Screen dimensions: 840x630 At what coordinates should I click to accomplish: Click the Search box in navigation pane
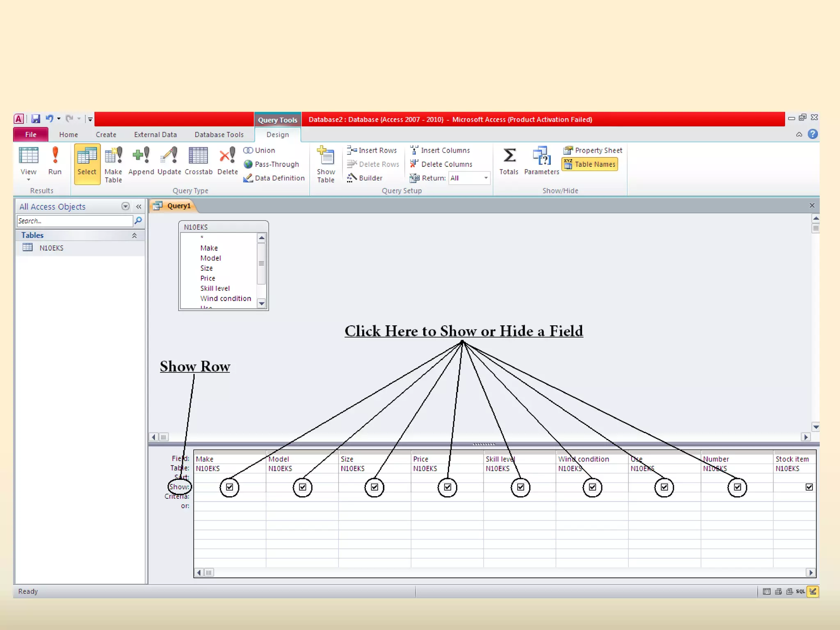[75, 221]
